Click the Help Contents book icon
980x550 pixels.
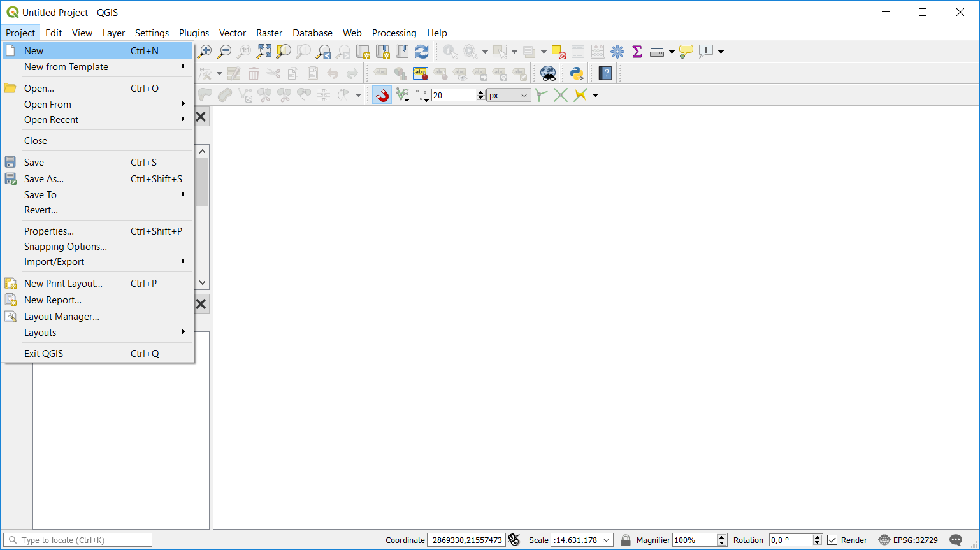point(605,73)
